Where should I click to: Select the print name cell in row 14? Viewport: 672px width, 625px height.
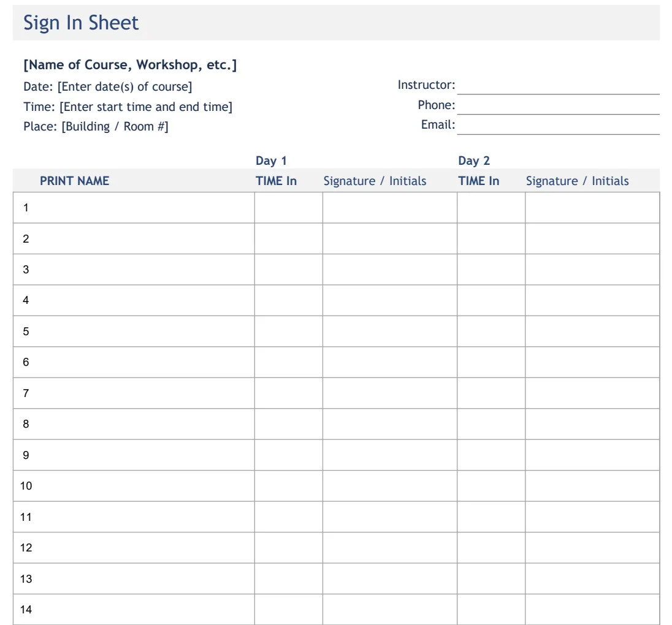(x=134, y=609)
